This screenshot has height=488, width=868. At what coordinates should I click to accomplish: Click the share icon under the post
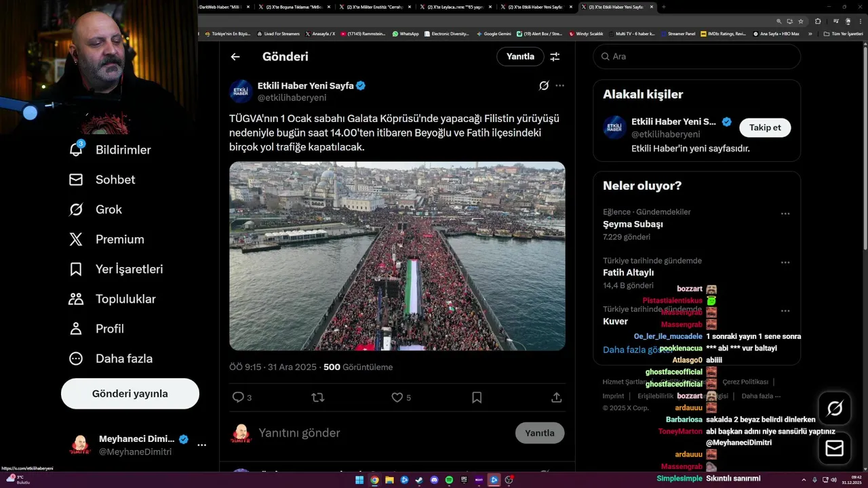pos(556,398)
